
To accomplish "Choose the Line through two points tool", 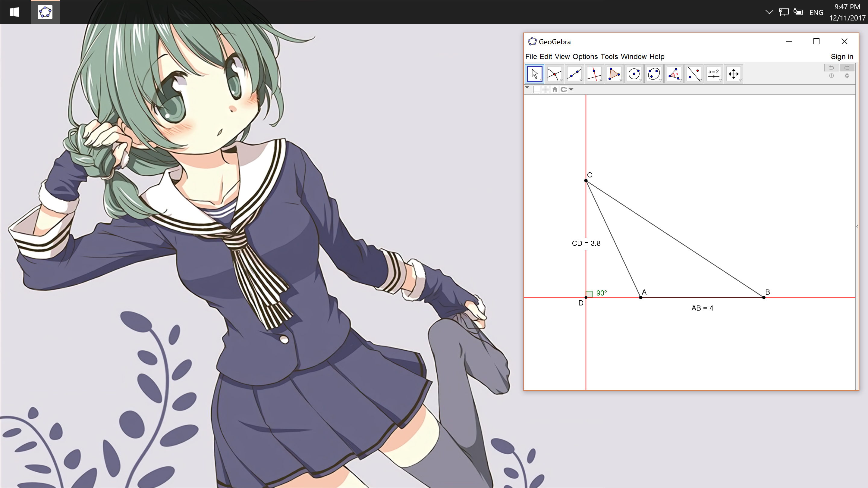I will 574,74.
